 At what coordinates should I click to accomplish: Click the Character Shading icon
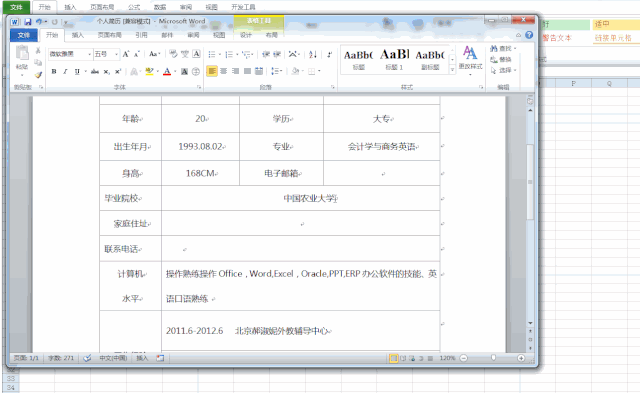pyautogui.click(x=184, y=71)
